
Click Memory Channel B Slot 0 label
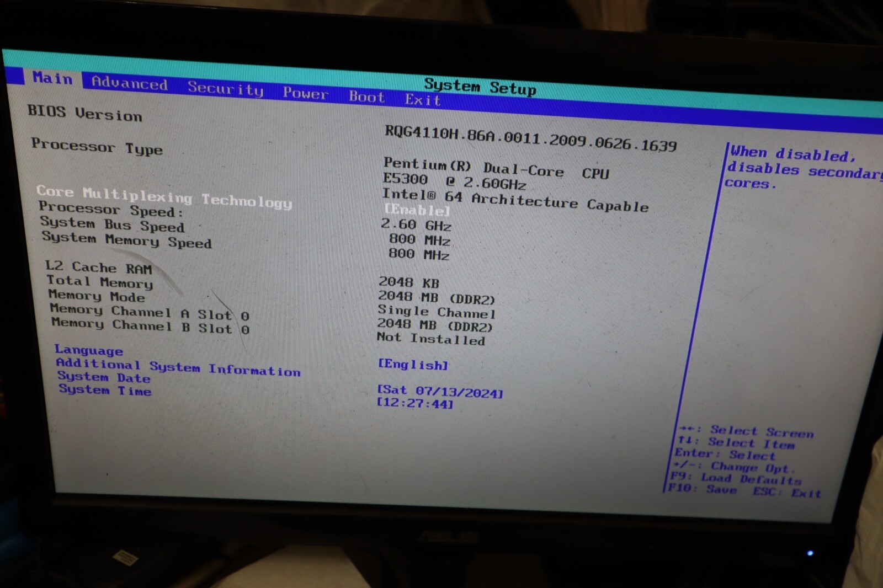pyautogui.click(x=151, y=326)
